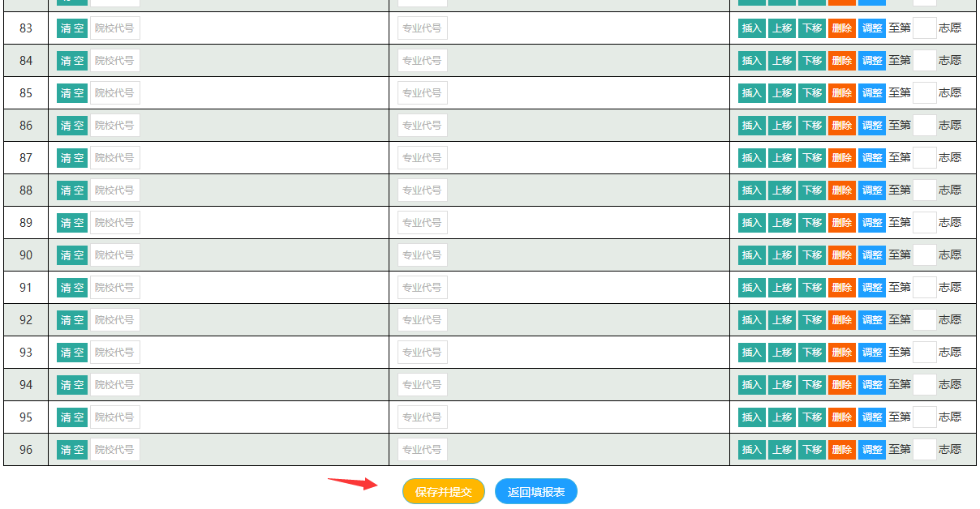Image resolution: width=980 pixels, height=509 pixels.
Task: Click 插入 in row 92
Action: click(x=752, y=320)
